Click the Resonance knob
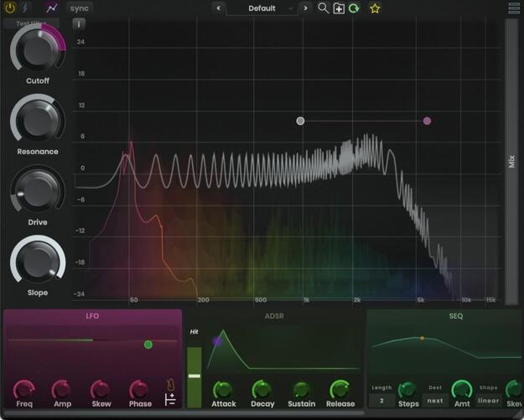This screenshot has width=524, height=420. point(38,120)
